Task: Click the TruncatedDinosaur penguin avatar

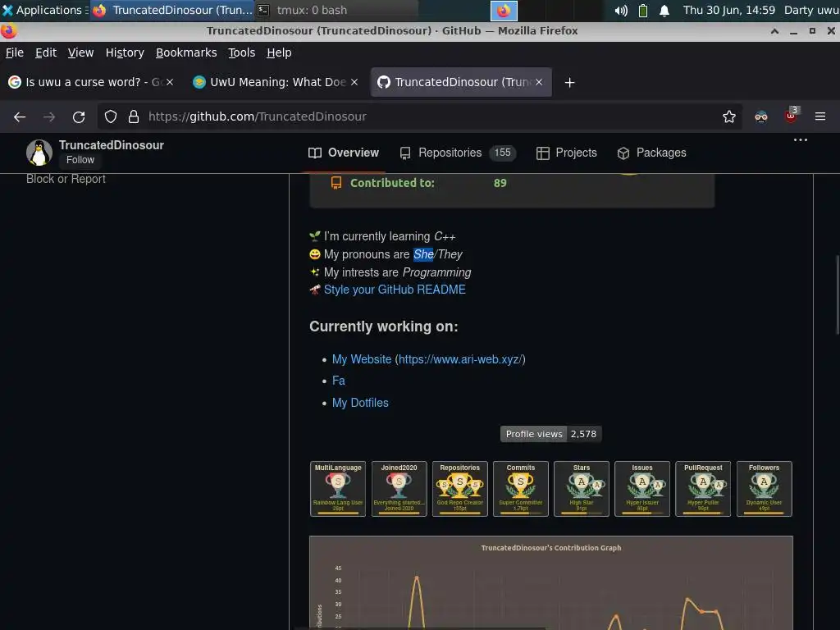Action: coord(39,153)
